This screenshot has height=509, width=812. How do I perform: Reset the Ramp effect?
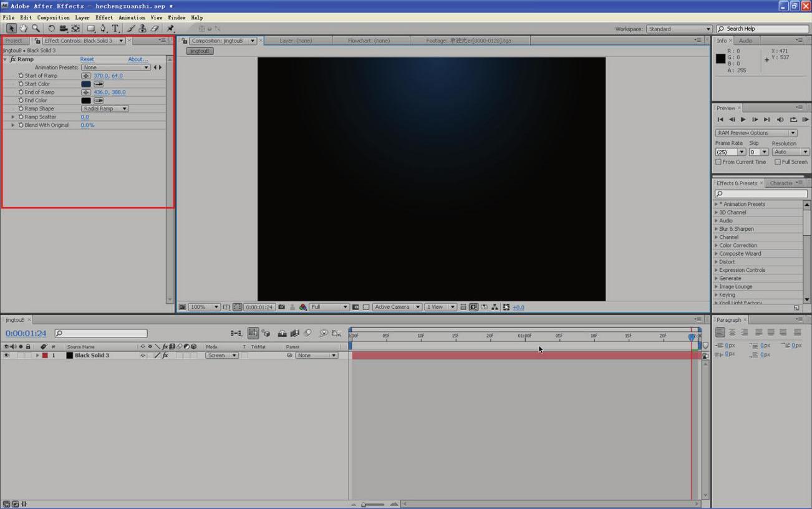pyautogui.click(x=87, y=59)
